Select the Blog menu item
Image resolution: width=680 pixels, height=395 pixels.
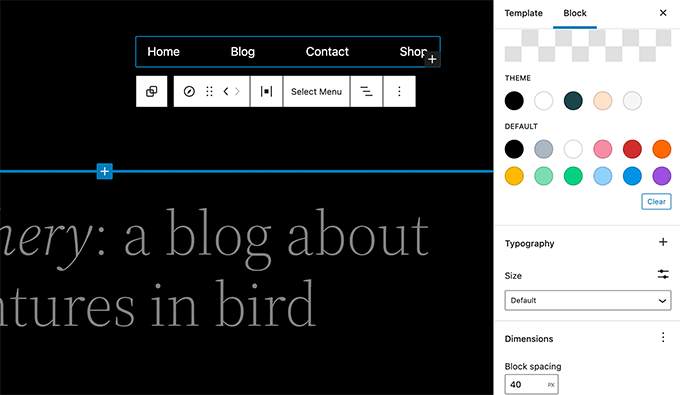click(243, 52)
